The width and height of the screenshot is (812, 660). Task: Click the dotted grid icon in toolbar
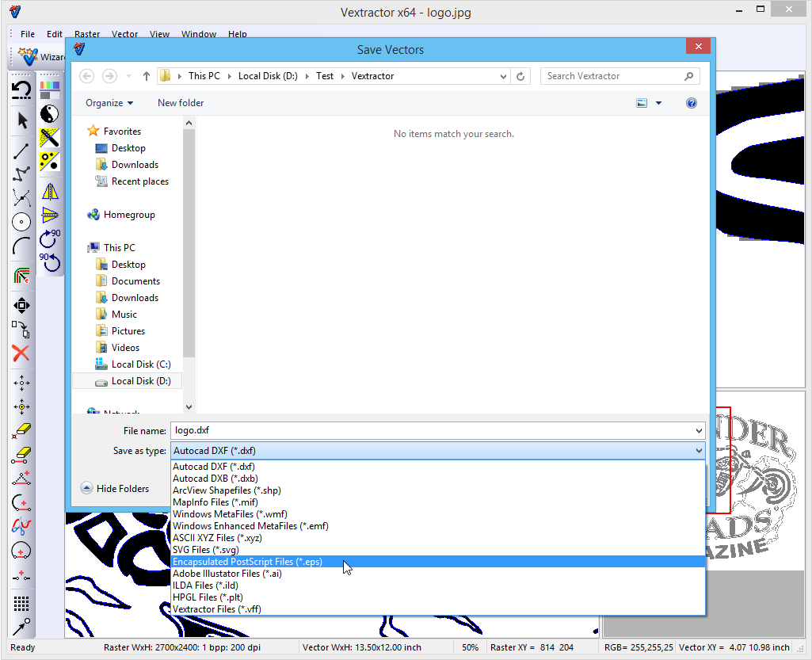[x=21, y=603]
